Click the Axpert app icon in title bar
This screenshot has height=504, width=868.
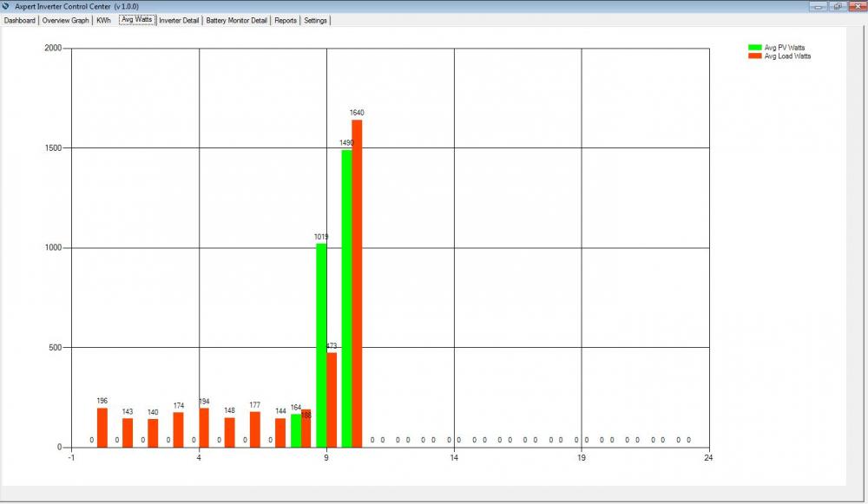pyautogui.click(x=5, y=6)
